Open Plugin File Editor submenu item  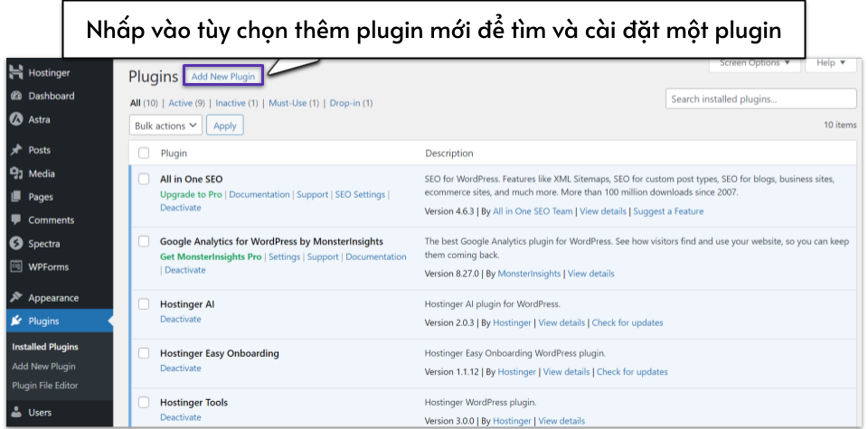click(45, 386)
